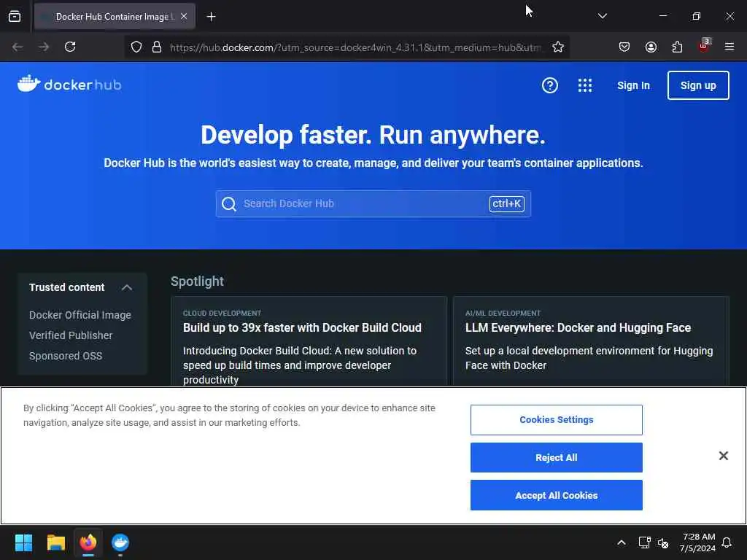Expand the list all tabs dropdown

tap(602, 16)
